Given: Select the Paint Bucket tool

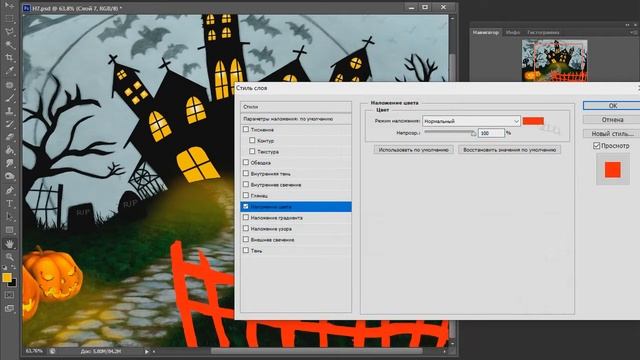Looking at the screenshot, I should [9, 150].
